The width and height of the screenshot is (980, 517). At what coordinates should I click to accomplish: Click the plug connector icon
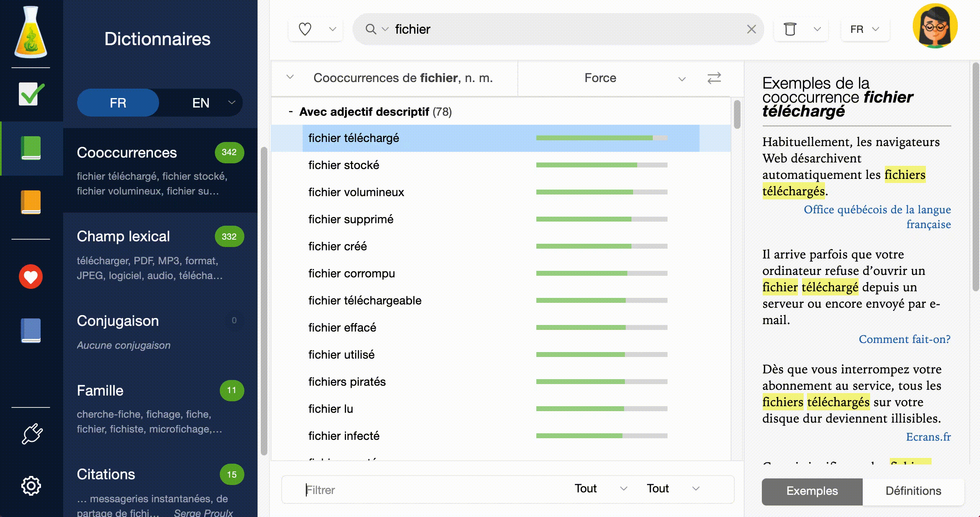tap(32, 434)
